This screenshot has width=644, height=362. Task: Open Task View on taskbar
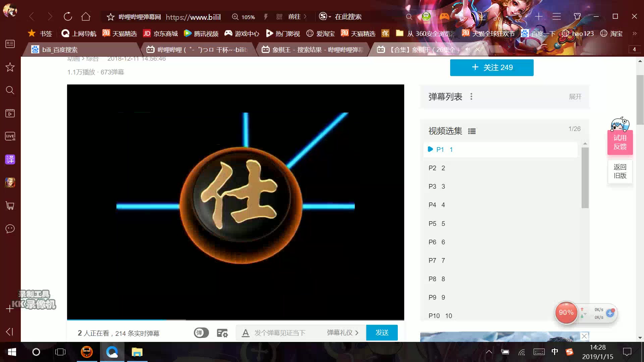tap(60, 352)
